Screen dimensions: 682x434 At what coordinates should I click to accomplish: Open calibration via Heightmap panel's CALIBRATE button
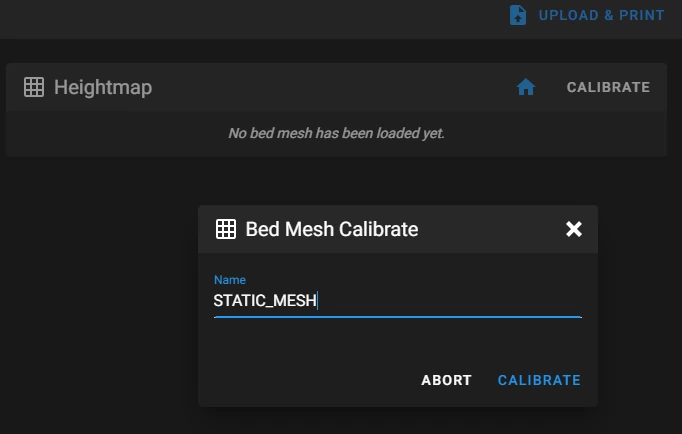608,87
